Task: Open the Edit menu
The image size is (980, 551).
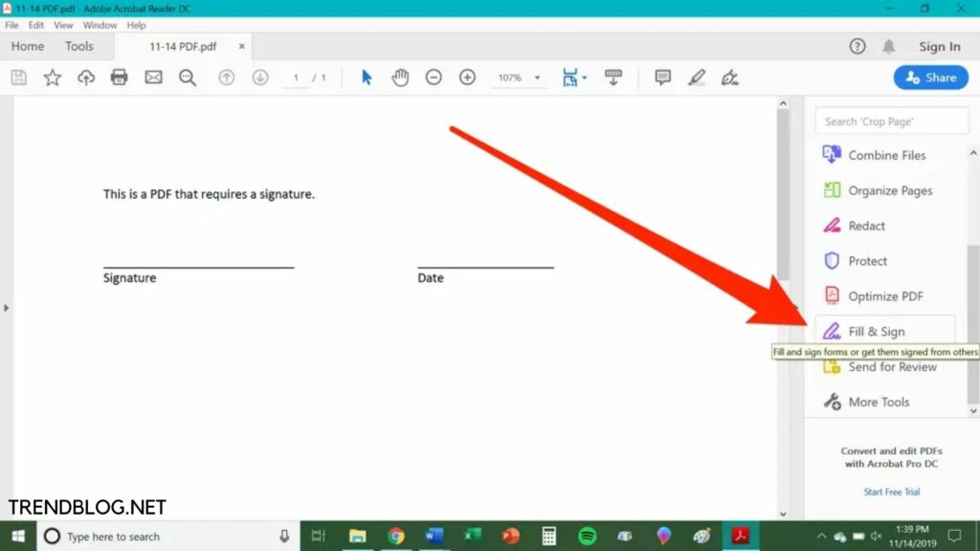Action: (35, 25)
